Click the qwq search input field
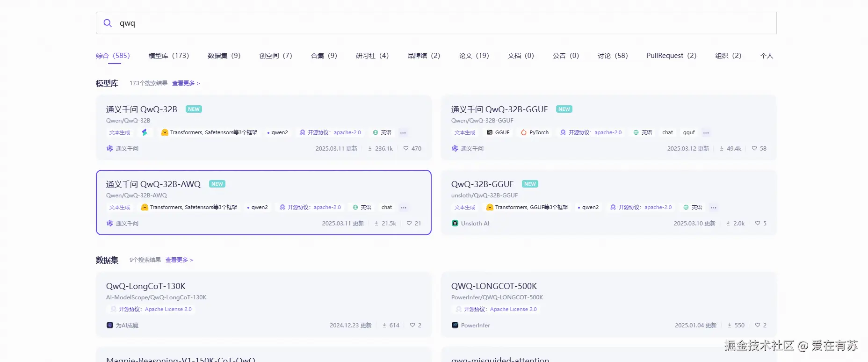The height and width of the screenshot is (362, 868). tap(436, 23)
